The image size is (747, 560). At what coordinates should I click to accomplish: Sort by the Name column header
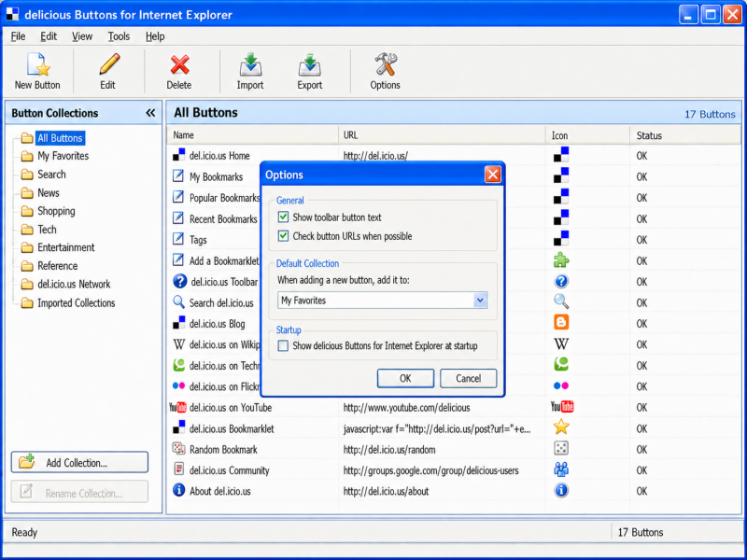pyautogui.click(x=252, y=135)
